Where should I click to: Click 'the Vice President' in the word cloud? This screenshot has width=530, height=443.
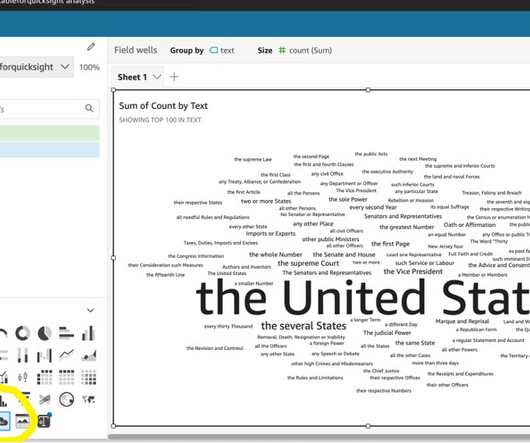click(x=413, y=272)
